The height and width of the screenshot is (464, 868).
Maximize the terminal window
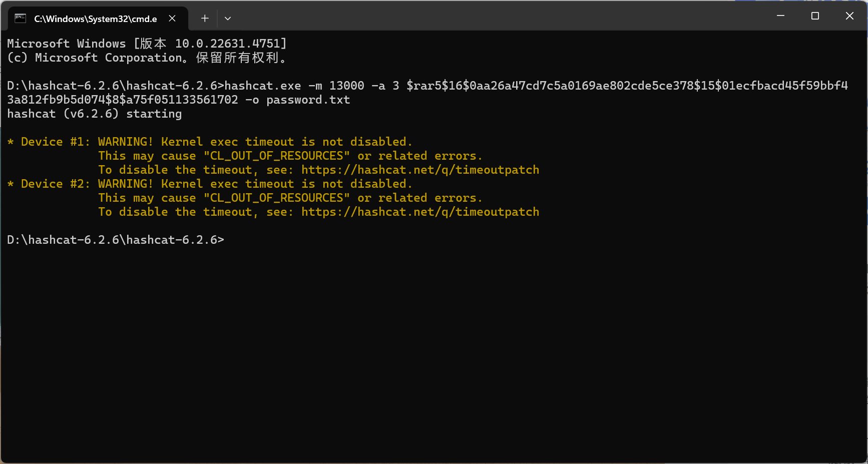(x=815, y=16)
